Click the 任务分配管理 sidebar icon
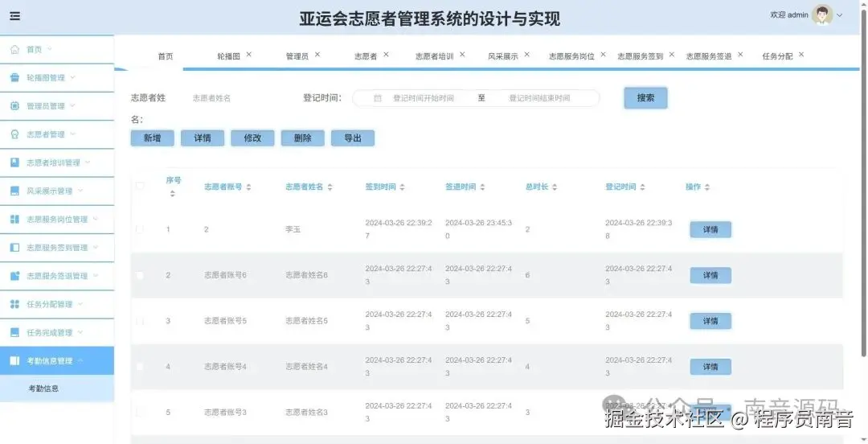The height and width of the screenshot is (444, 868). (15, 304)
